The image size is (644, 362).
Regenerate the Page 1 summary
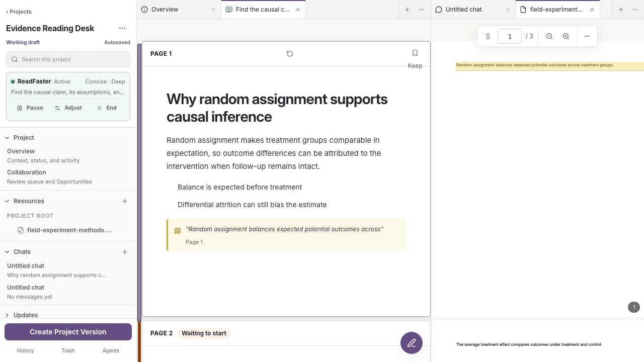[290, 54]
